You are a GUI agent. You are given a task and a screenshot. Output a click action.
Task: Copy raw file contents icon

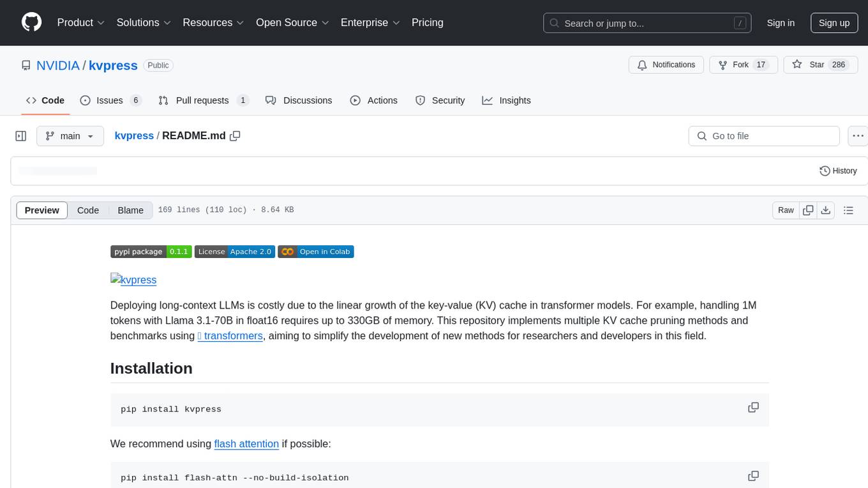tap(808, 210)
